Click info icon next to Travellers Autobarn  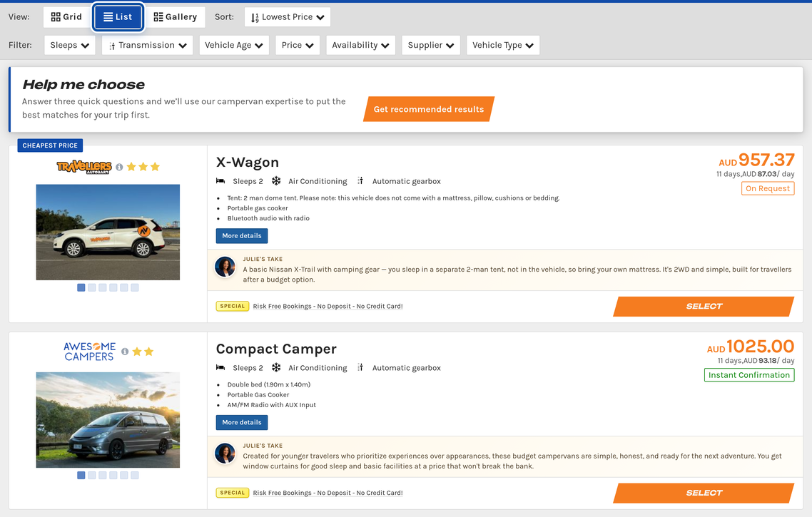coord(119,167)
